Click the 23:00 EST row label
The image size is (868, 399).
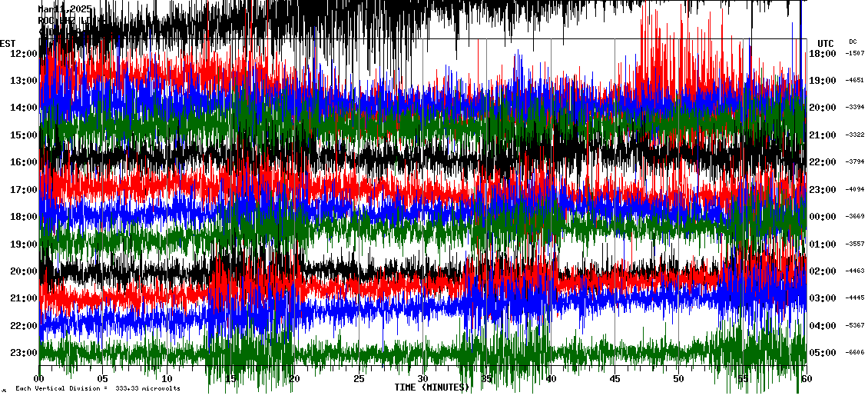[x=23, y=353]
